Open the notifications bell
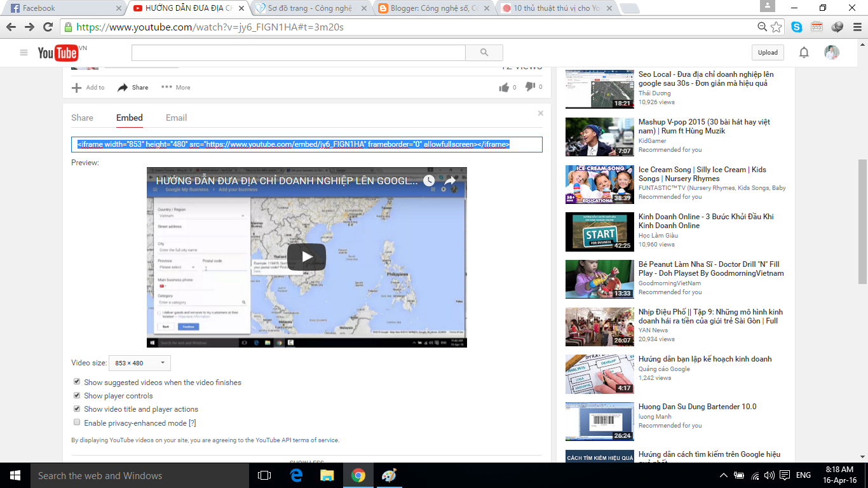This screenshot has width=868, height=488. click(804, 53)
